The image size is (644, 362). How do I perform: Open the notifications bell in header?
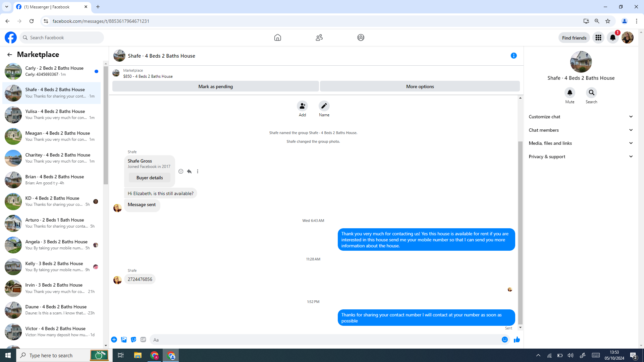click(612, 38)
